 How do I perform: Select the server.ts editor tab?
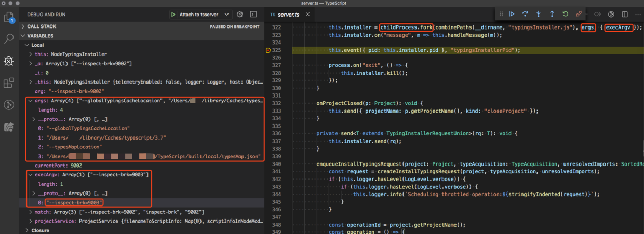point(288,15)
